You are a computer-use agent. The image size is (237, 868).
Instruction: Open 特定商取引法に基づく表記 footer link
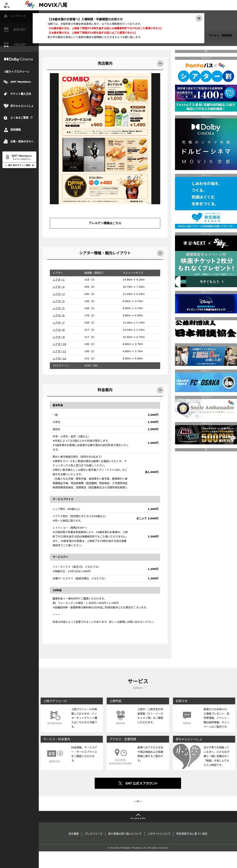click(x=192, y=834)
